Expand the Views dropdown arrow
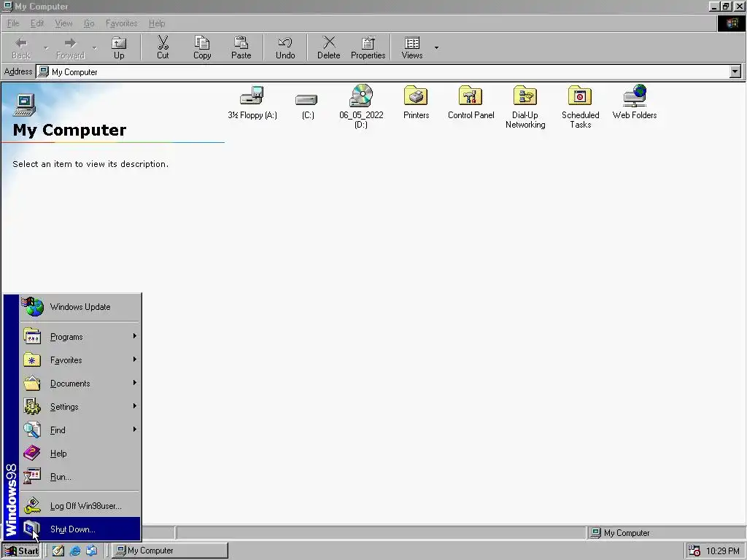Viewport: 747px width, 560px height. point(436,47)
